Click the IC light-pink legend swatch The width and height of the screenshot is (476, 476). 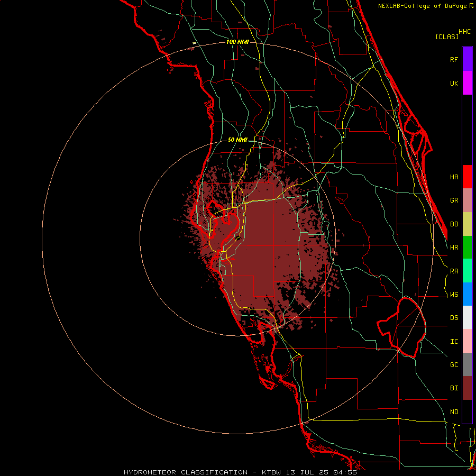tap(467, 341)
